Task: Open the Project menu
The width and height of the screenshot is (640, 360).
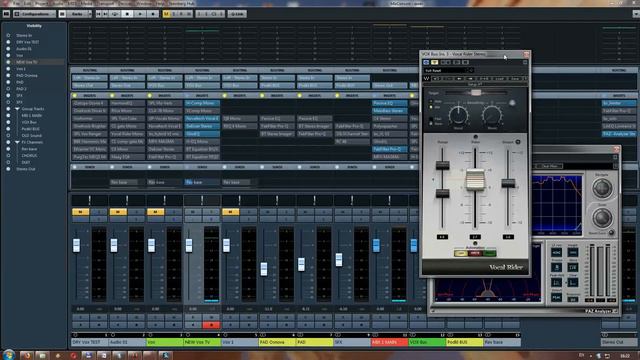Action: coord(41,3)
